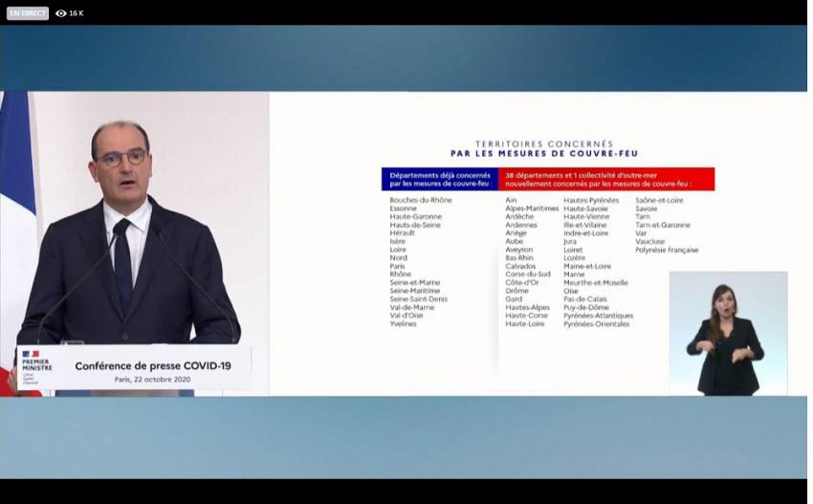
Task: Click 'Pyrénées-Orientales' in the list
Action: (x=596, y=323)
